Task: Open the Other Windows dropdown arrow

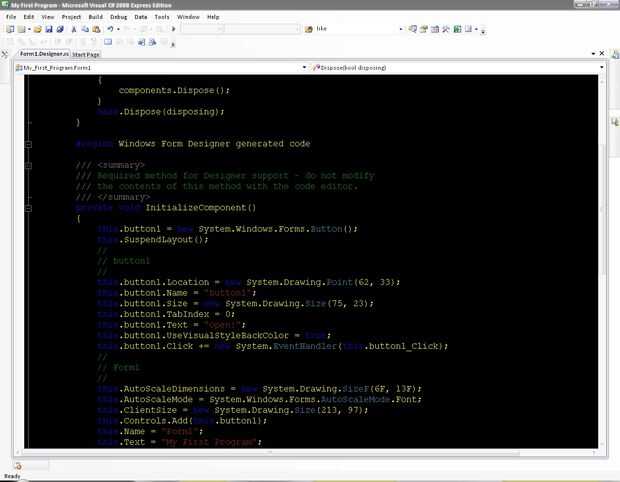Action: [x=476, y=29]
